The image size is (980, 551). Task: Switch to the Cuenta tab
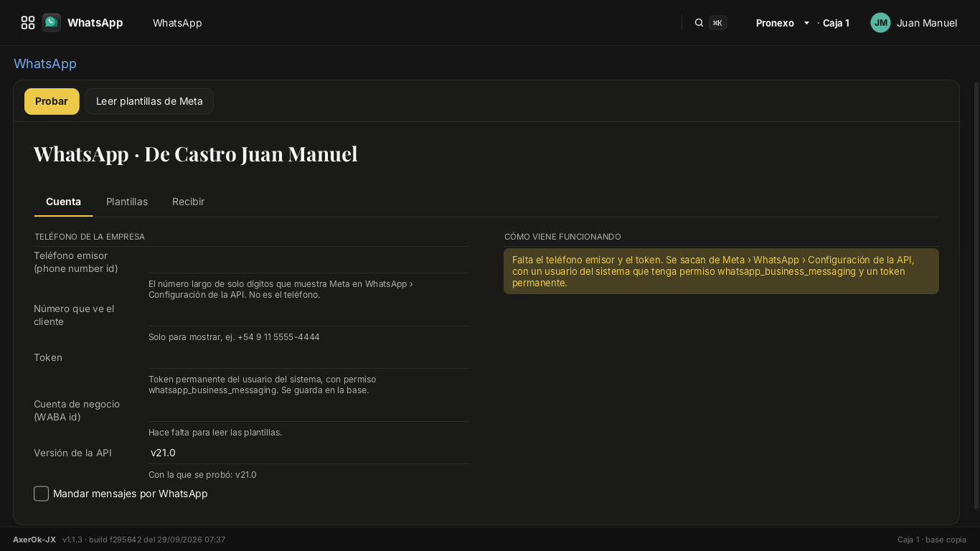point(63,202)
